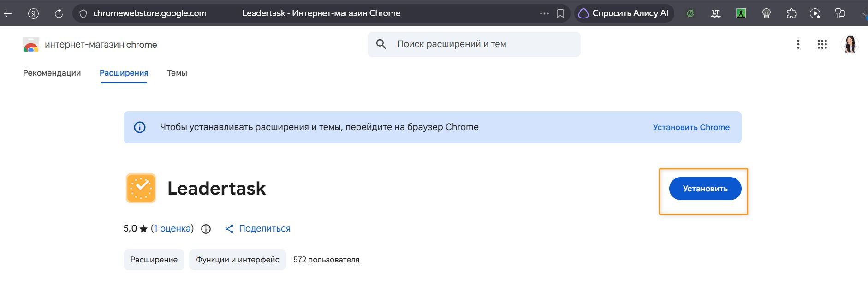Image resolution: width=868 pixels, height=291 pixels.
Task: Click интернет-магазин chrome title link
Action: pos(101,44)
